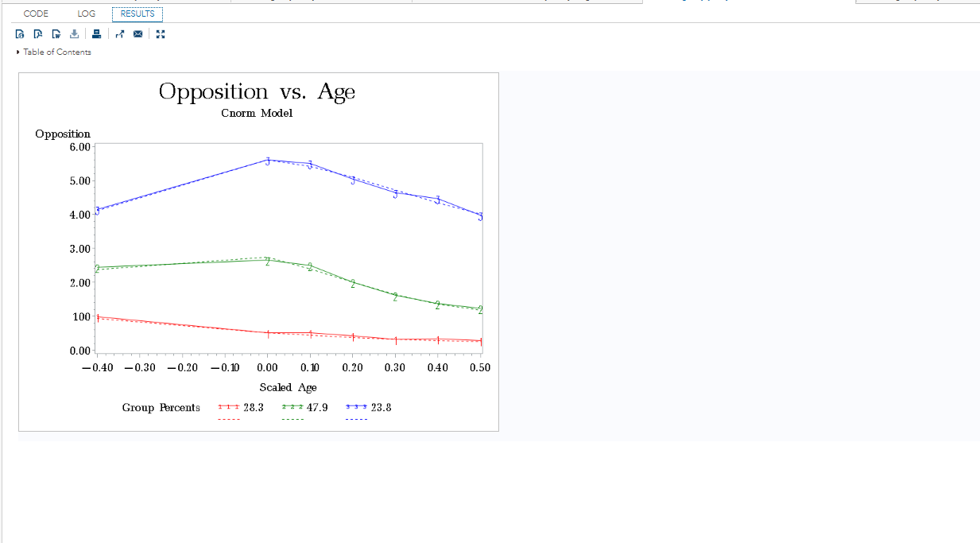
Task: Open results in a new browser tab
Action: click(x=120, y=34)
